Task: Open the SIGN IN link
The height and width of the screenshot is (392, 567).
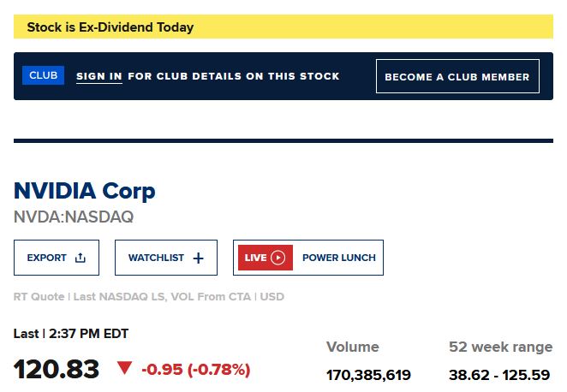Action: point(98,76)
